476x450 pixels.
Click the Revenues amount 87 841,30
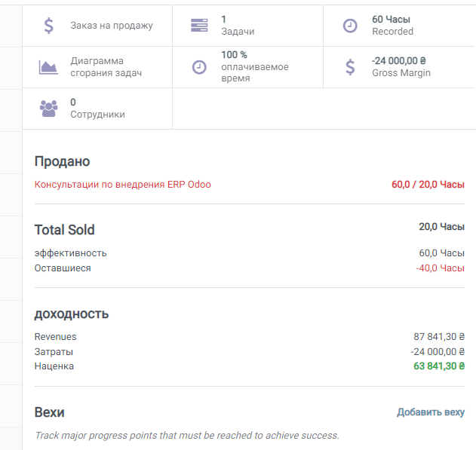tap(439, 337)
